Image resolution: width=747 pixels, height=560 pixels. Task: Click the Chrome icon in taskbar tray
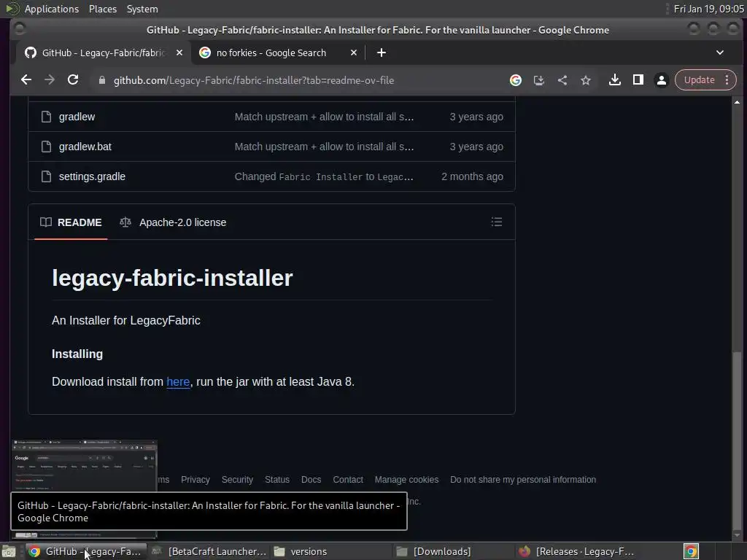click(691, 551)
